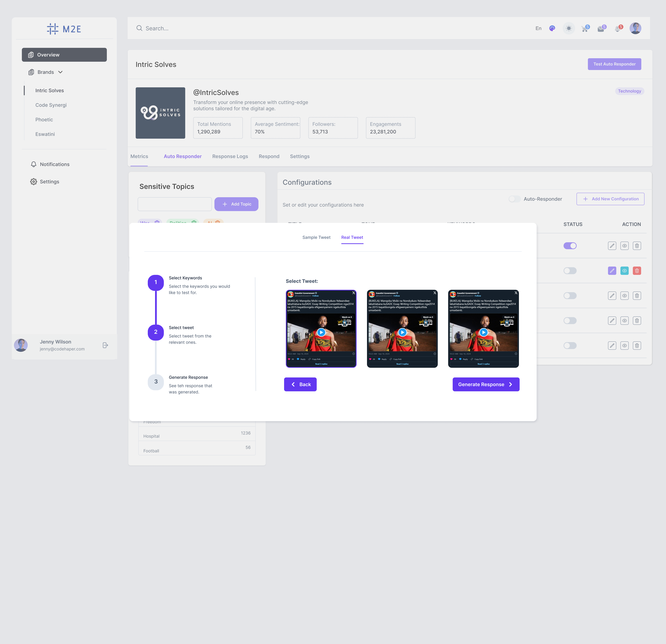Edit the fourth configuration row
This screenshot has height=644, width=666.
(x=612, y=320)
